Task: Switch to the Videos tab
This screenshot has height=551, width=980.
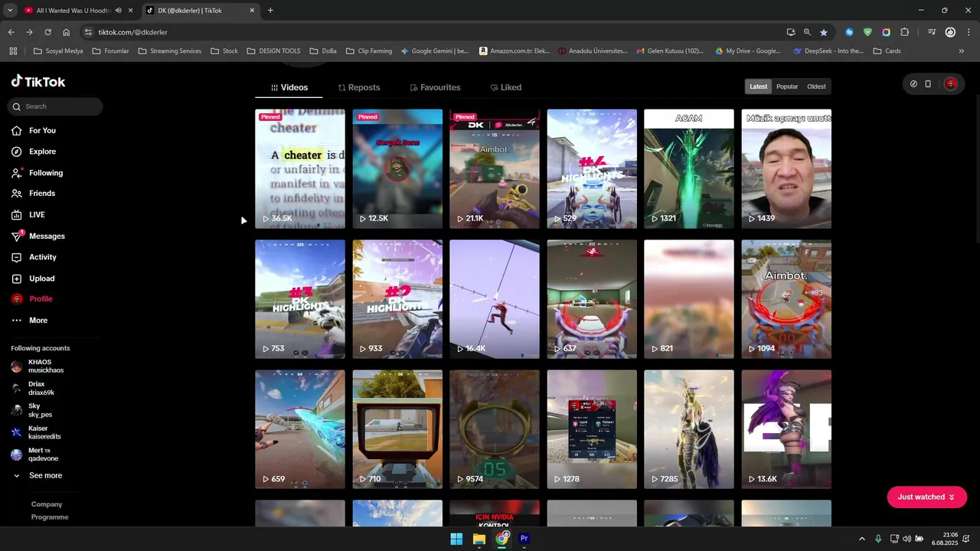Action: (289, 88)
